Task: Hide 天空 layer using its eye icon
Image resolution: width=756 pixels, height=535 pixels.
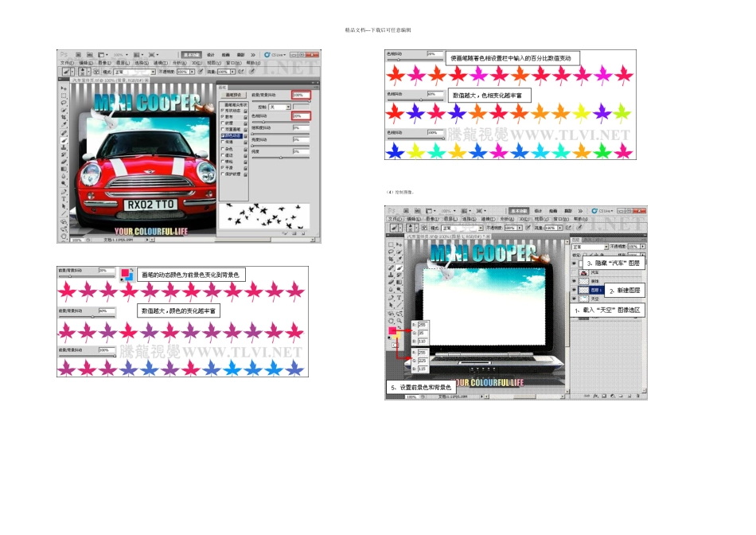Action: (x=574, y=299)
